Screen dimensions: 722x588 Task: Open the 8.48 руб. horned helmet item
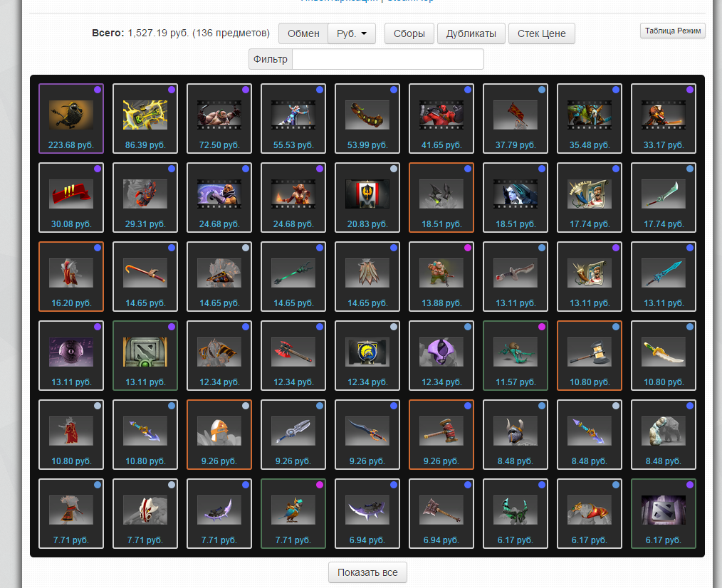[x=516, y=435]
